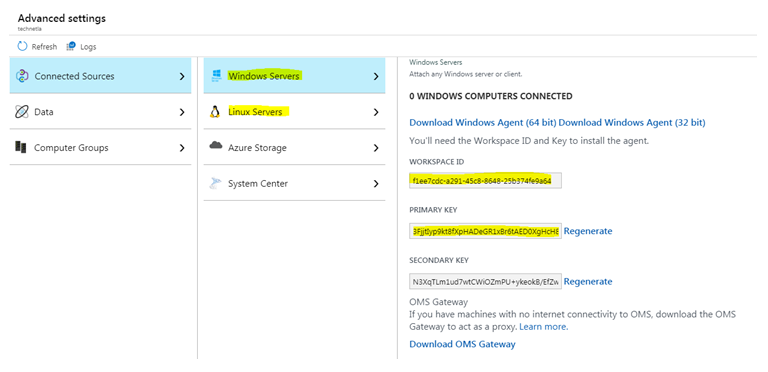Regenerate the primary key
768x372 pixels.
click(588, 231)
